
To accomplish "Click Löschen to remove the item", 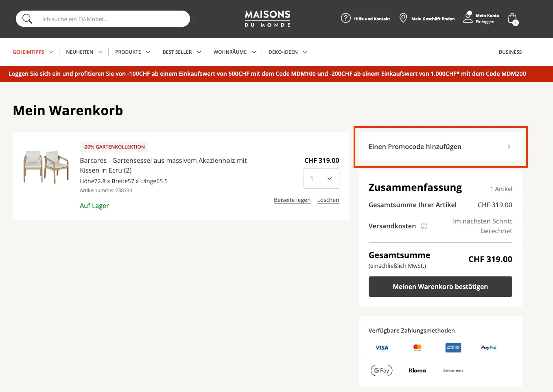I will pyautogui.click(x=328, y=200).
